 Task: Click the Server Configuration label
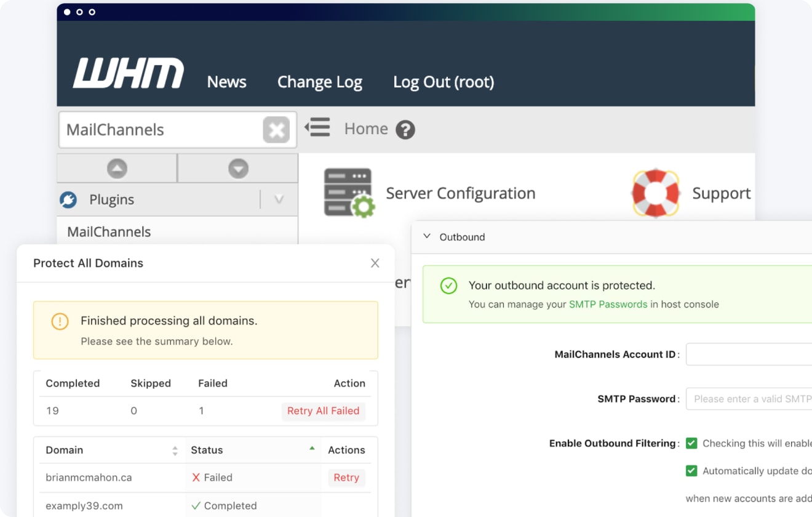pos(461,193)
